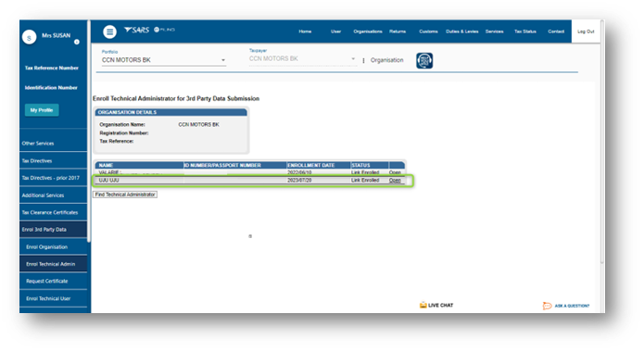Open the Returns menu

[398, 31]
